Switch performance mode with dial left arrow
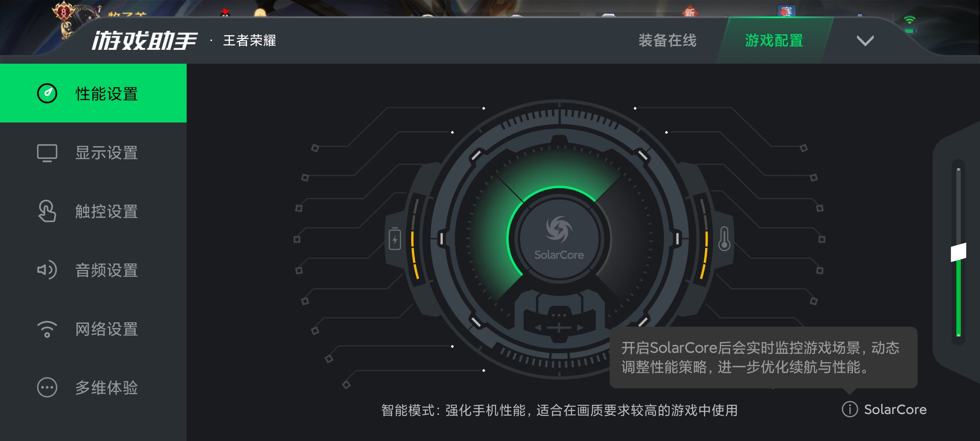 tap(538, 328)
